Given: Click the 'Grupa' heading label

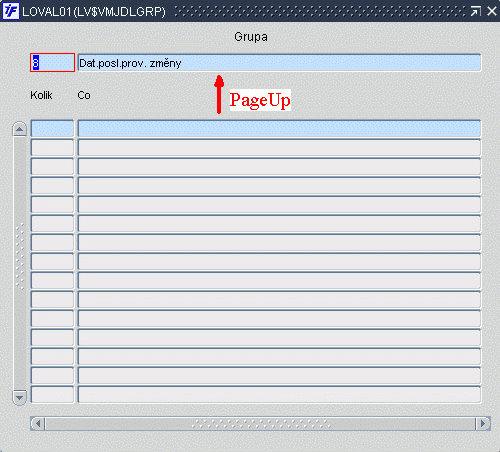Looking at the screenshot, I should click(x=251, y=37).
